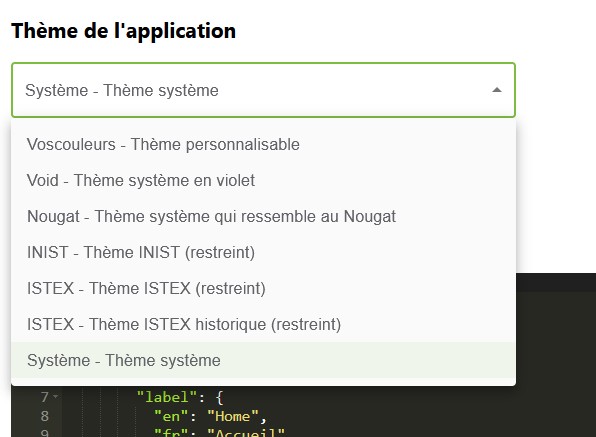Click the "label" key in JSON editor
The width and height of the screenshot is (596, 437).
pos(167,397)
